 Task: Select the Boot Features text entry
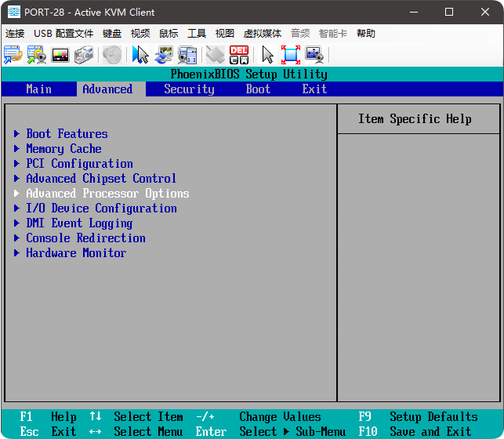pyautogui.click(x=67, y=134)
